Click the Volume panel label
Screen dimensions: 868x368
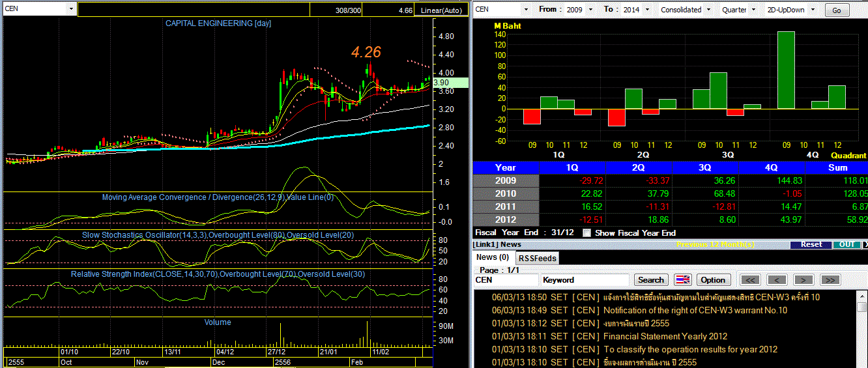pos(218,322)
